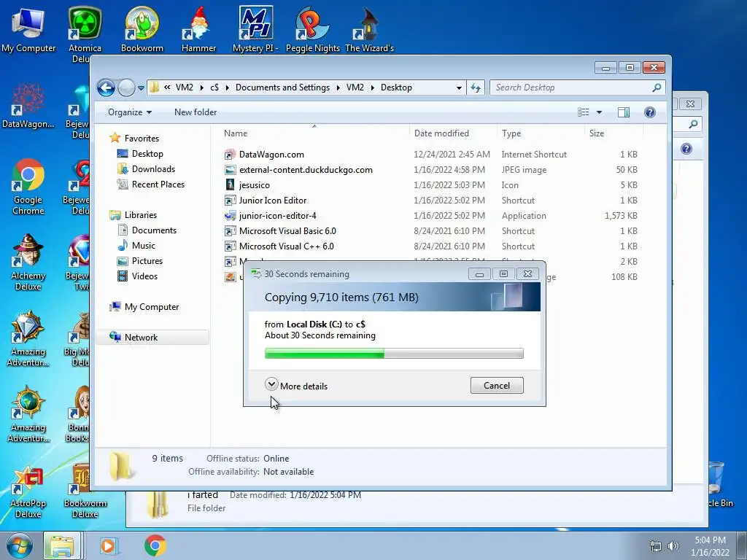Select the Microsoft Visual Basic 6.0 shortcut
This screenshot has height=560, width=747.
coord(280,231)
